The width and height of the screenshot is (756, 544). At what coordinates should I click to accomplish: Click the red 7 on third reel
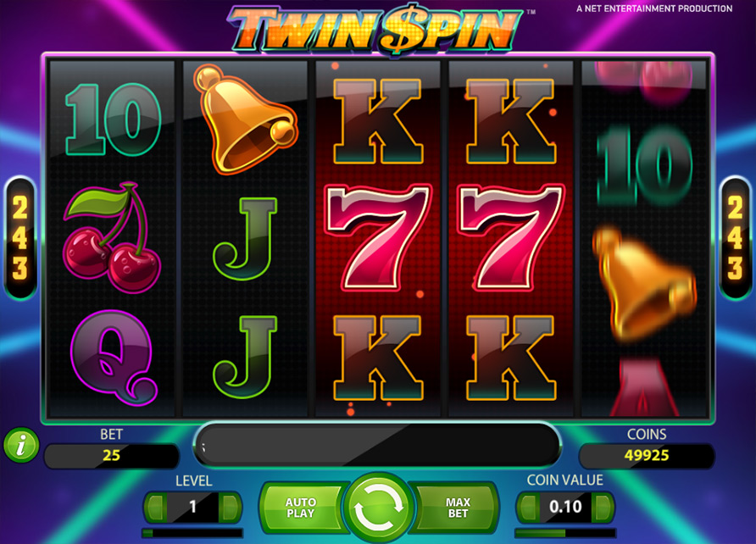tap(377, 238)
